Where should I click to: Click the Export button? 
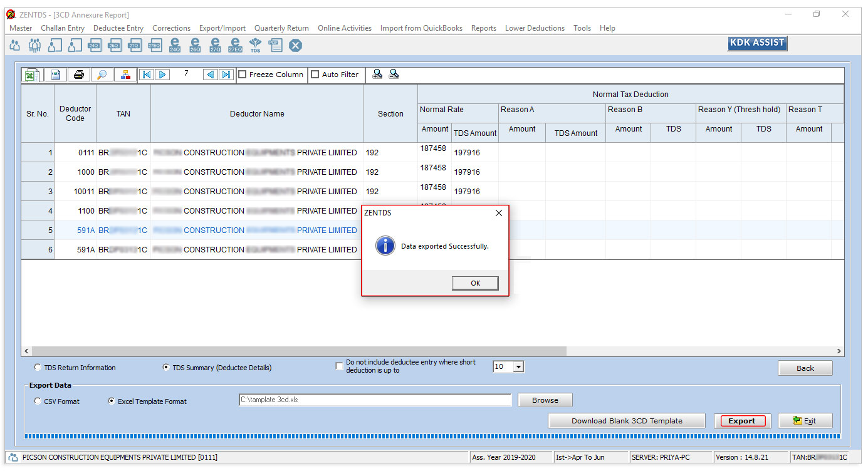pos(742,421)
